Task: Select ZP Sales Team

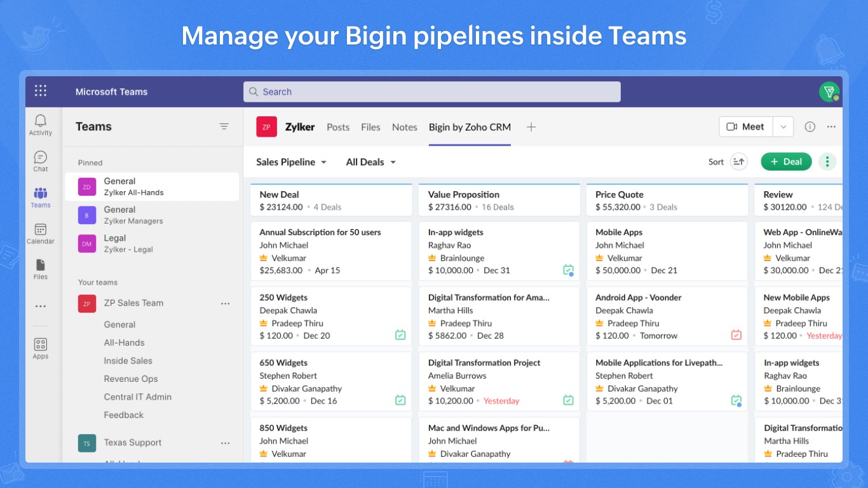Action: pos(133,303)
